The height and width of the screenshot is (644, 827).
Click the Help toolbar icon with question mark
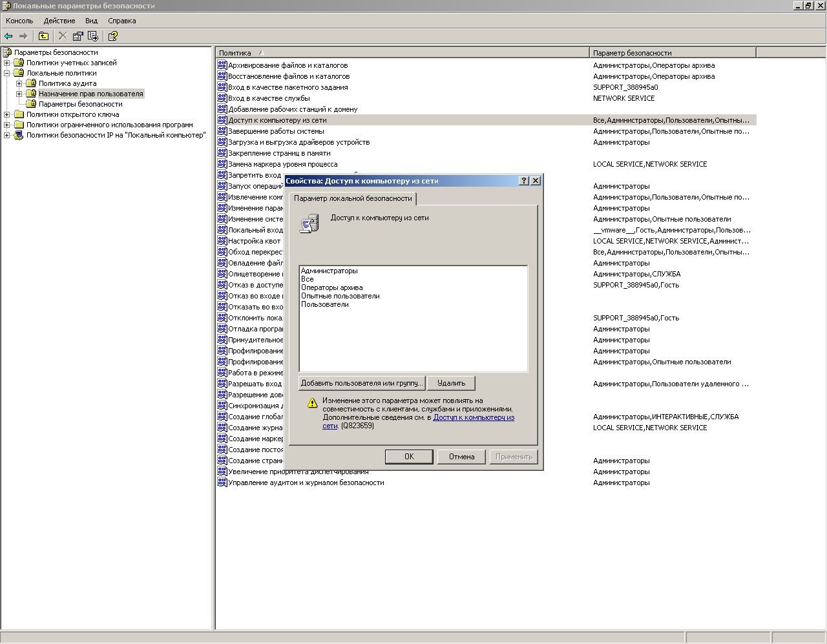(112, 36)
